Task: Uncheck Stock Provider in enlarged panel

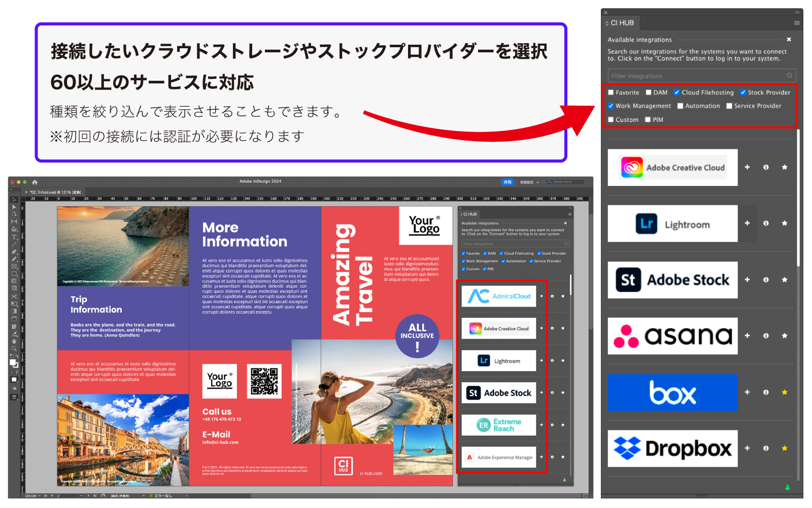Action: (743, 92)
